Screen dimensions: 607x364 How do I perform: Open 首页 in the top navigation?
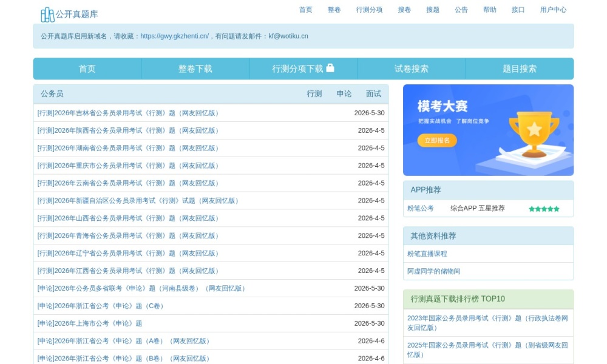(306, 10)
